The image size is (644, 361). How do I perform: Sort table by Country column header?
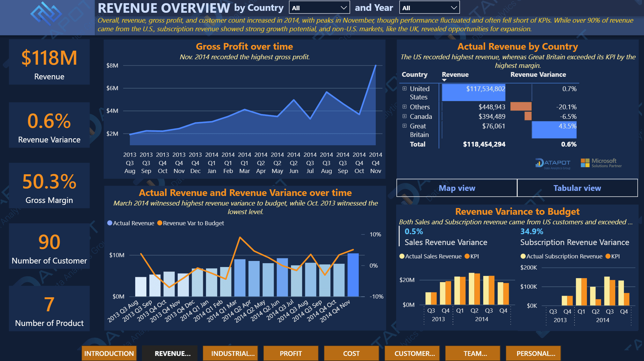click(x=414, y=75)
